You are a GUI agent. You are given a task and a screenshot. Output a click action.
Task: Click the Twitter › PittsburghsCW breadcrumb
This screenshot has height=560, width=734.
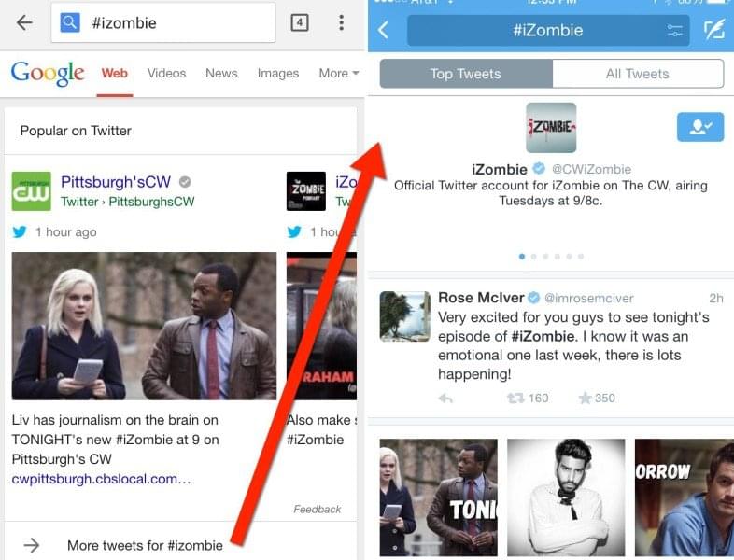pyautogui.click(x=127, y=202)
